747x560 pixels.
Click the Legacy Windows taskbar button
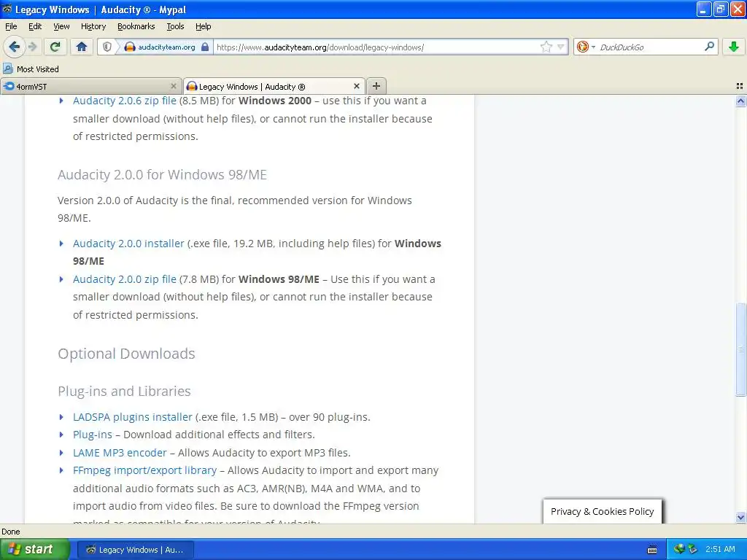tap(135, 550)
